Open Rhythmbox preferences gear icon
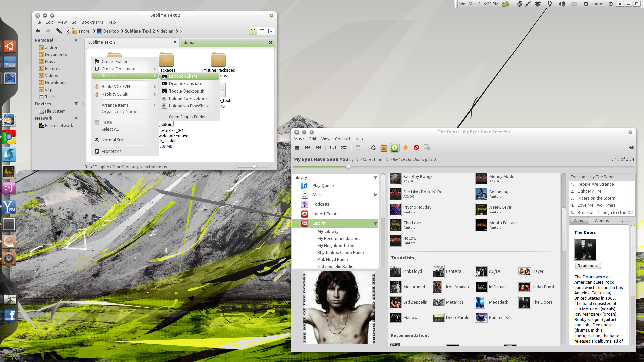 (x=373, y=148)
